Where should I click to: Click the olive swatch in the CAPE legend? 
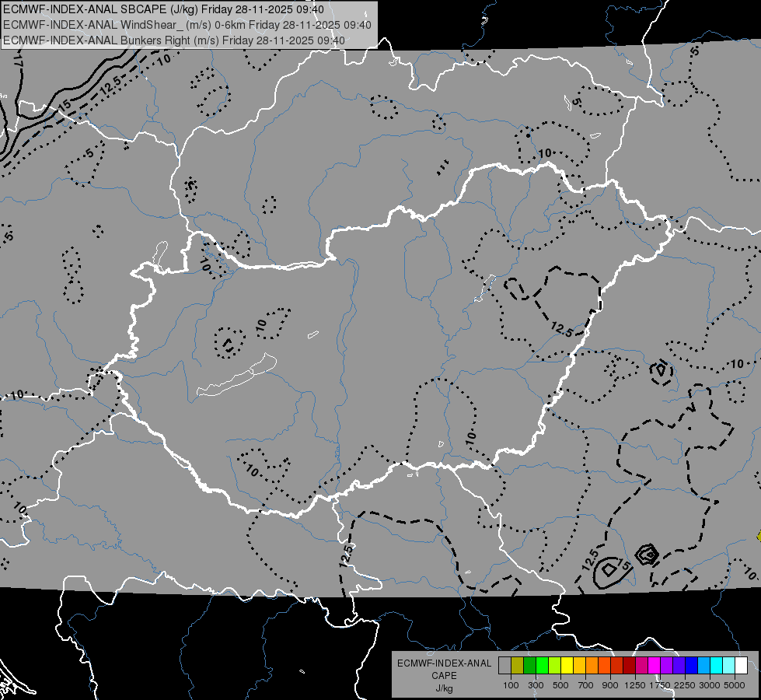coord(518,666)
